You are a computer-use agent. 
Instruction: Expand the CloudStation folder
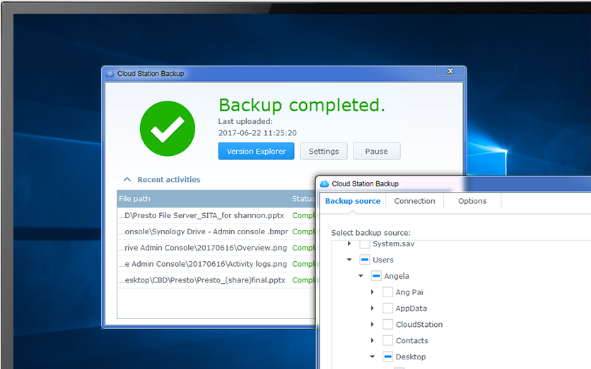372,325
